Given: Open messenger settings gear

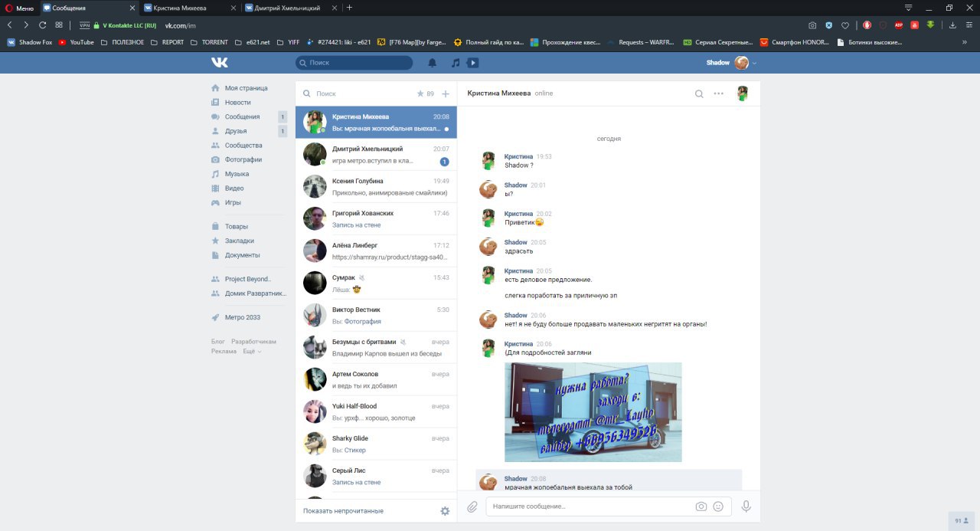Looking at the screenshot, I should pos(445,511).
